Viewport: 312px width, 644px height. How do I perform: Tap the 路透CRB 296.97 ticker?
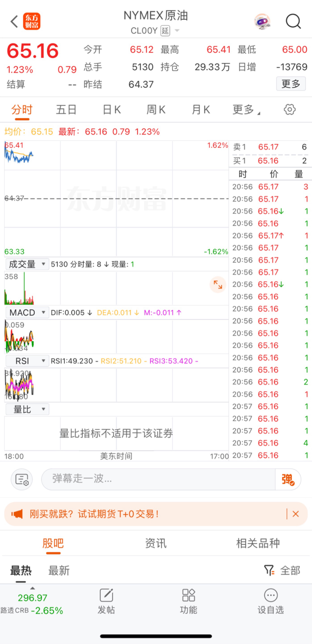pyautogui.click(x=32, y=604)
